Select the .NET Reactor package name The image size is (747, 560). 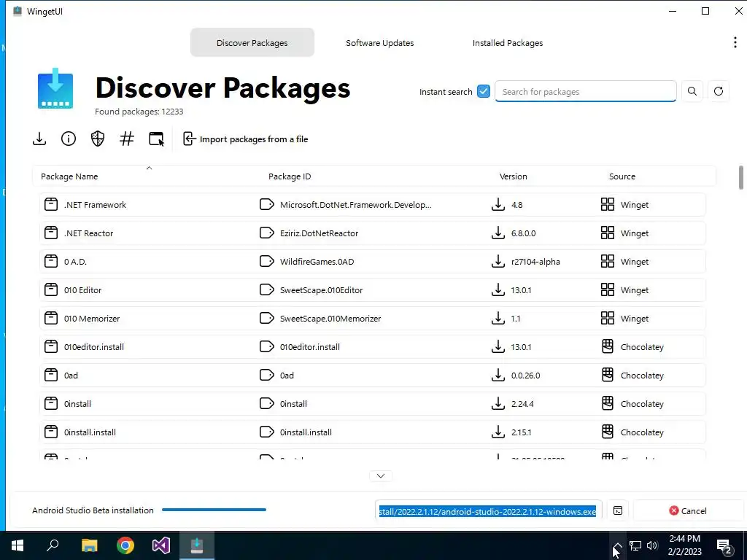click(88, 233)
